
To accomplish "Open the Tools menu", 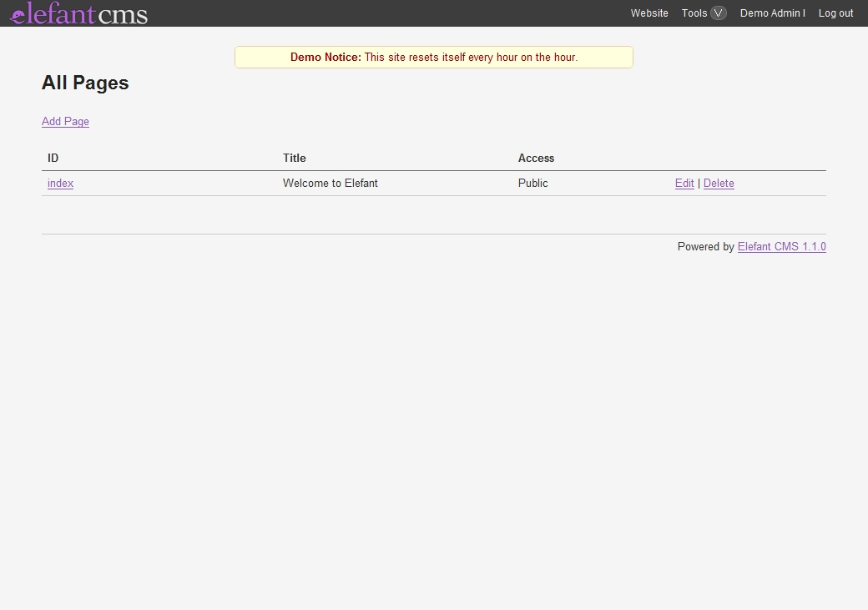I will click(x=694, y=13).
